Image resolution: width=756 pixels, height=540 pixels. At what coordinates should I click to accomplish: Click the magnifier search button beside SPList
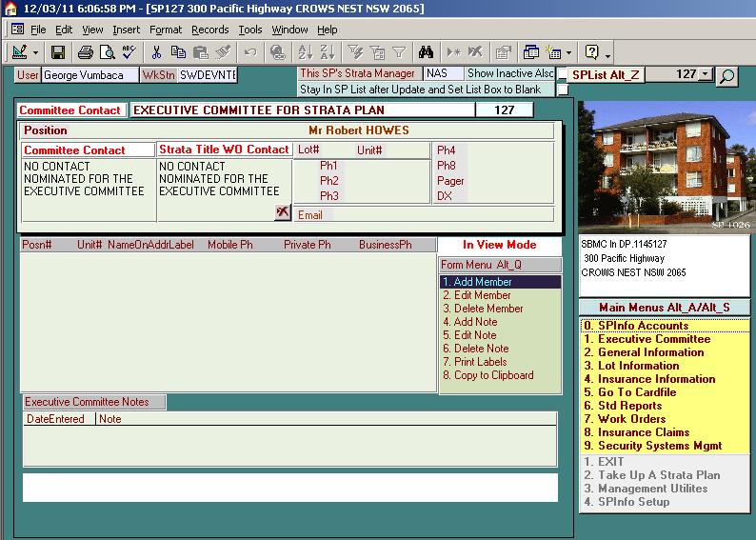(x=726, y=76)
